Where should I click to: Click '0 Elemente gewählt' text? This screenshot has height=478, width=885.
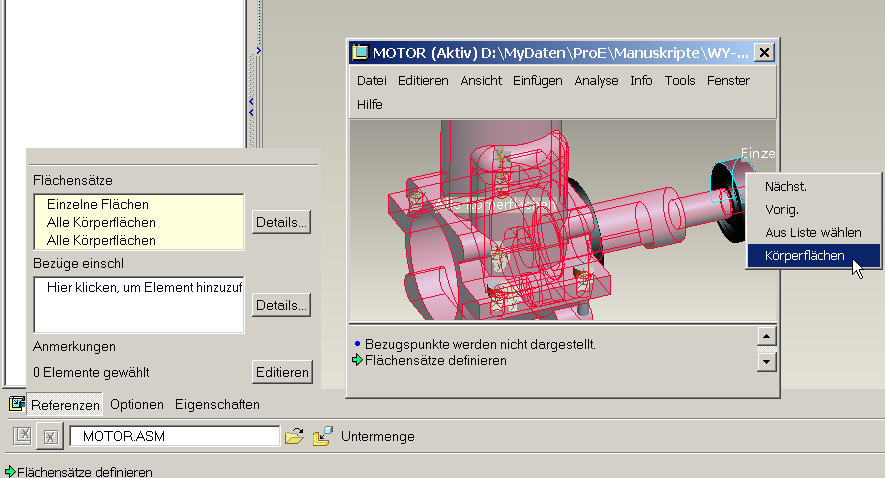(x=91, y=372)
